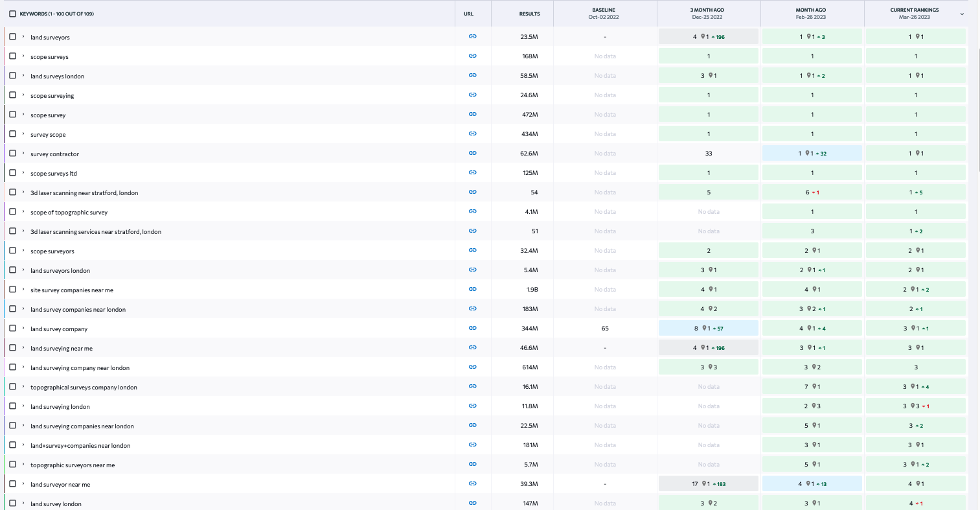Click current ranking cell for land survey london
This screenshot has width=980, height=510.
coord(915,504)
